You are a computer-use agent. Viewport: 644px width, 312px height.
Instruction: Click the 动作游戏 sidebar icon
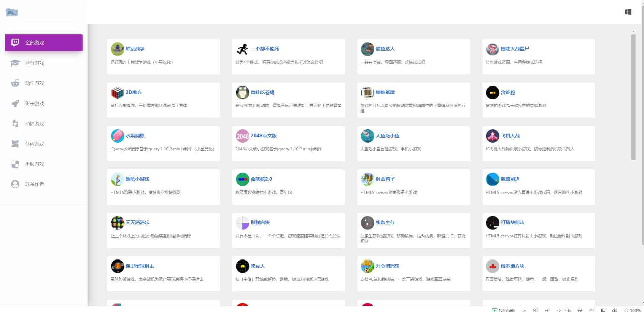(x=15, y=83)
